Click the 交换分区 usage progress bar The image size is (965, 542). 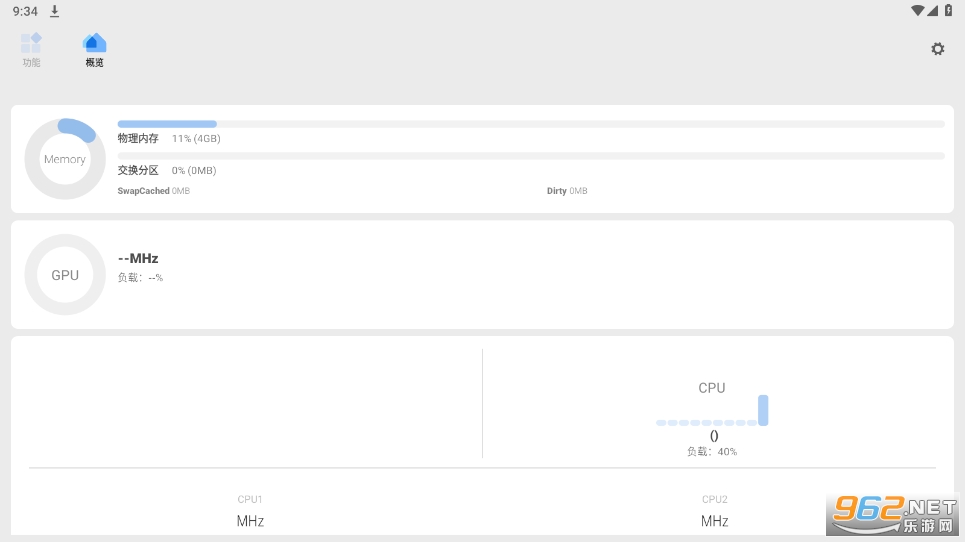tap(530, 156)
